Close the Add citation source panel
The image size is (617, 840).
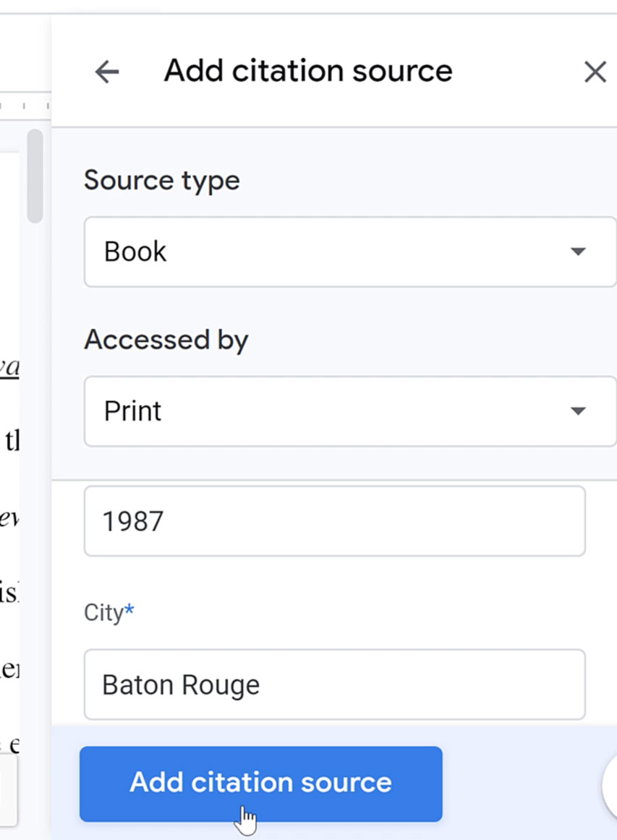click(x=595, y=72)
